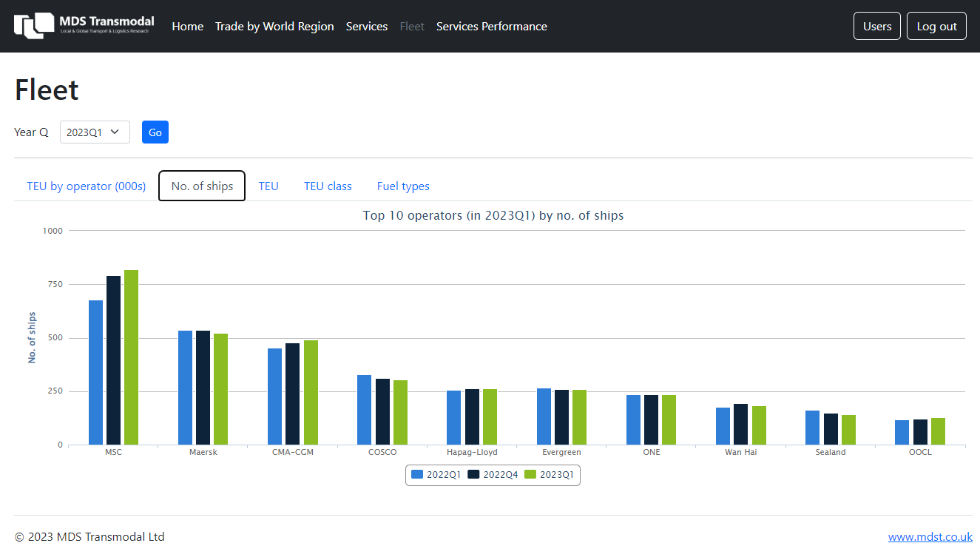Click Maersk's 2022Q1 blue bar
The width and height of the screenshot is (980, 560).
point(185,388)
